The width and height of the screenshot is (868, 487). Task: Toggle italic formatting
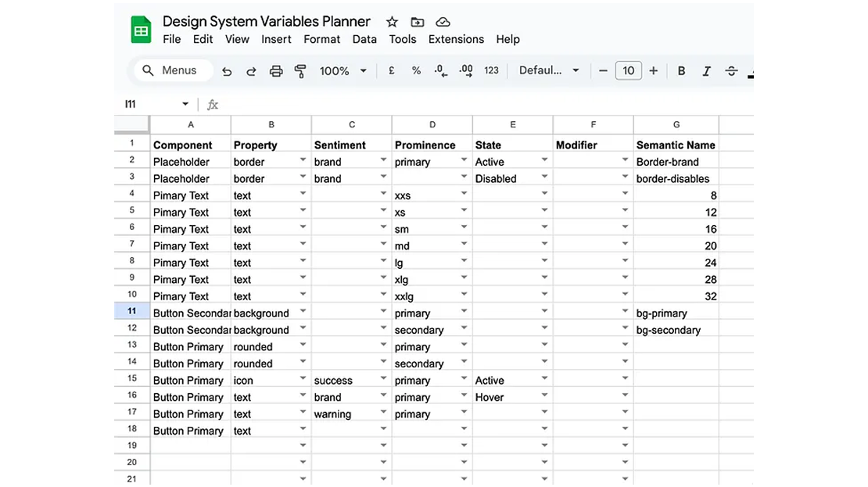(706, 71)
